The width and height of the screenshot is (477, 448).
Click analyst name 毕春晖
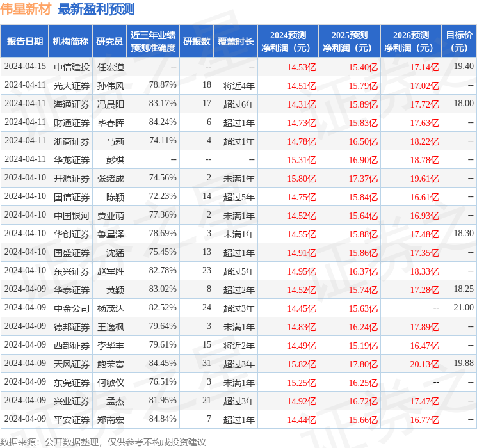(111, 123)
